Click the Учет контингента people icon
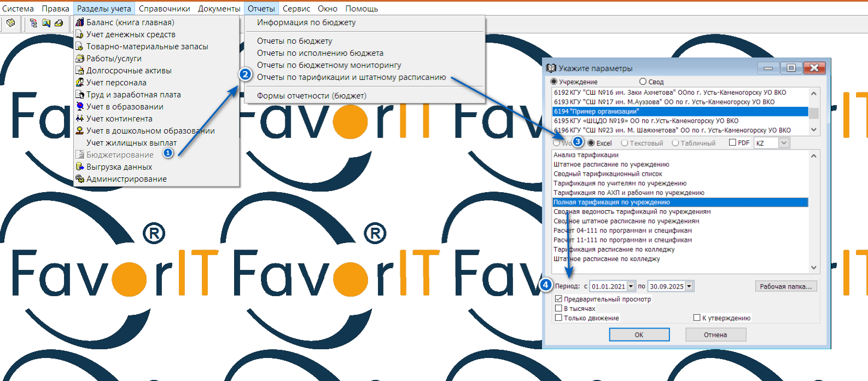Screen dimensions: 868x381 click(80, 119)
